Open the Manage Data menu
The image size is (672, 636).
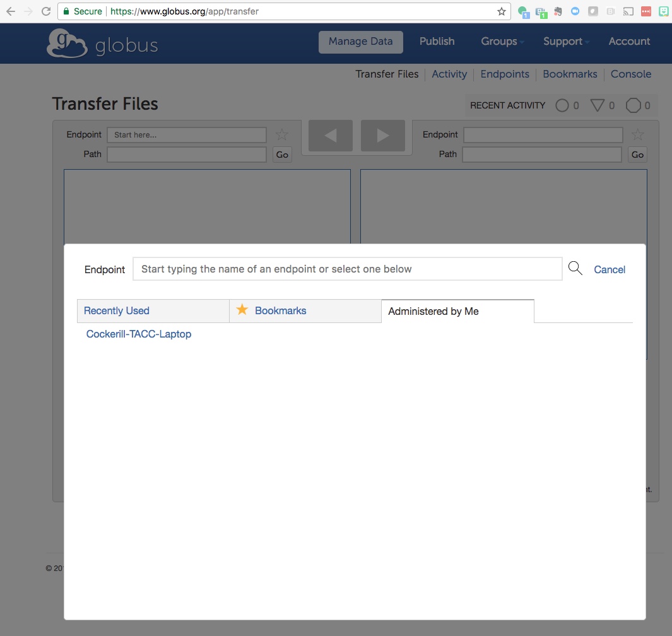pyautogui.click(x=360, y=42)
